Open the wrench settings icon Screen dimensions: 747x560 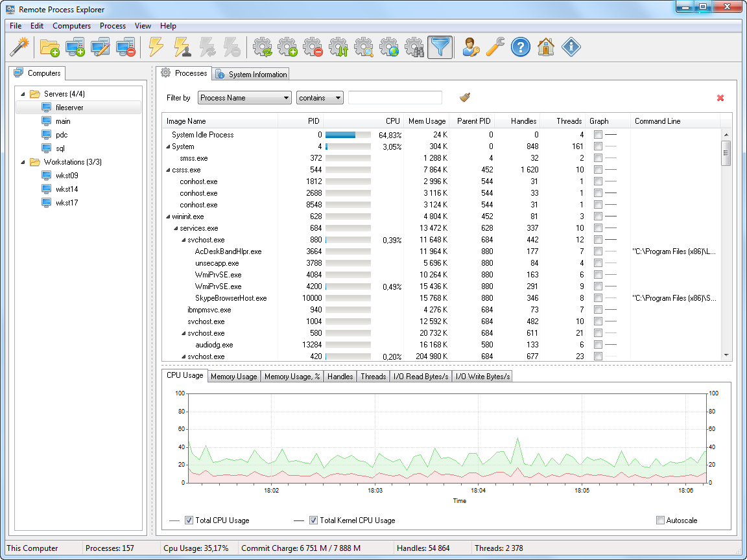(x=495, y=47)
